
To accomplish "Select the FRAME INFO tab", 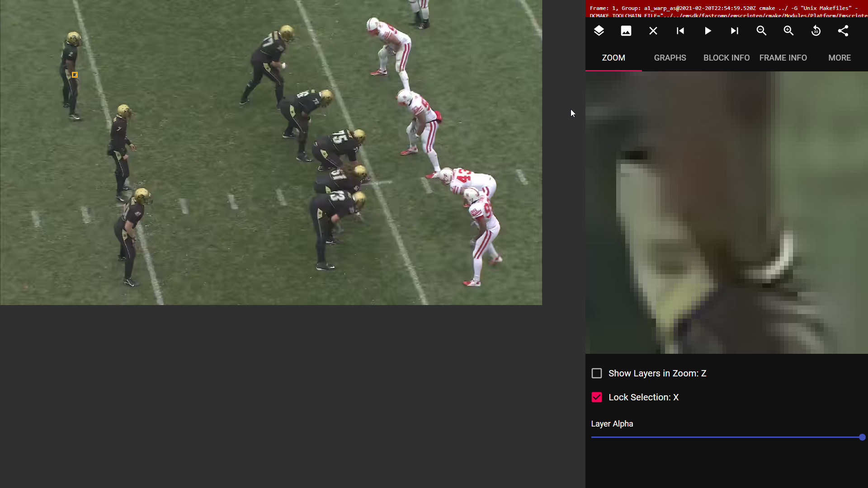I will click(783, 58).
